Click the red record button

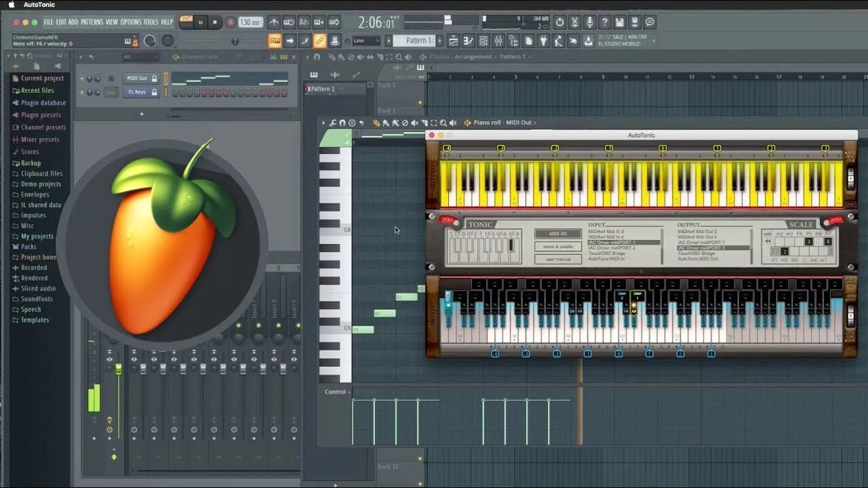click(x=231, y=22)
